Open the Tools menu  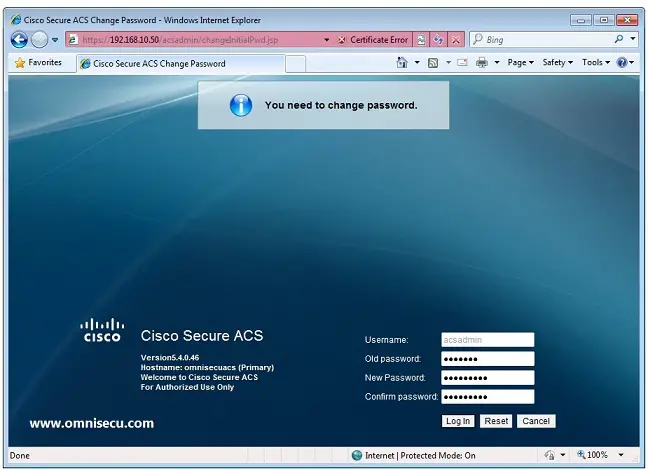coord(596,62)
